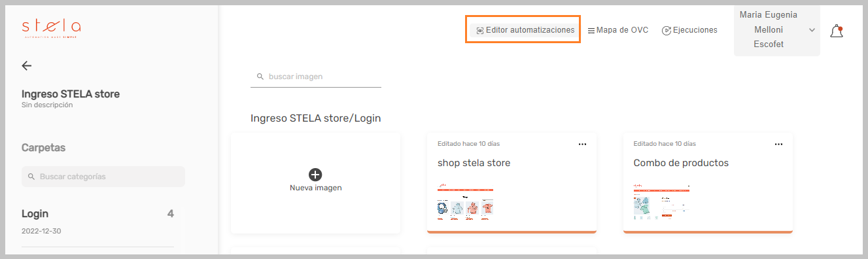Focus the Buscar categorías input

pyautogui.click(x=103, y=177)
